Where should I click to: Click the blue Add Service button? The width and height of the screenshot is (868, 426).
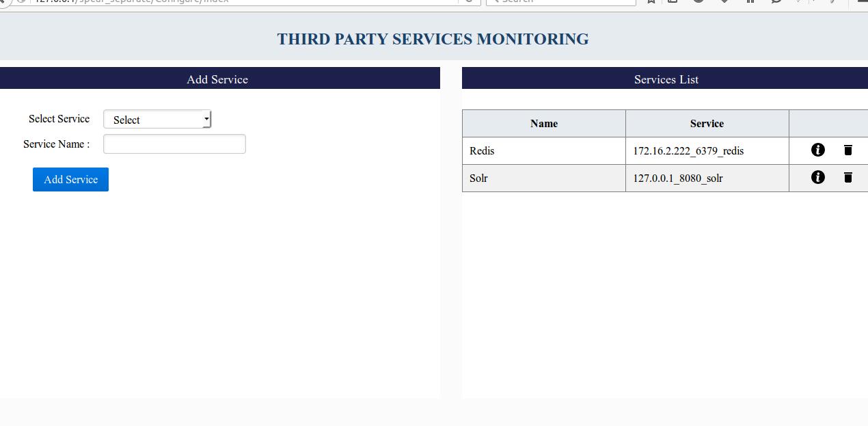[x=70, y=179]
